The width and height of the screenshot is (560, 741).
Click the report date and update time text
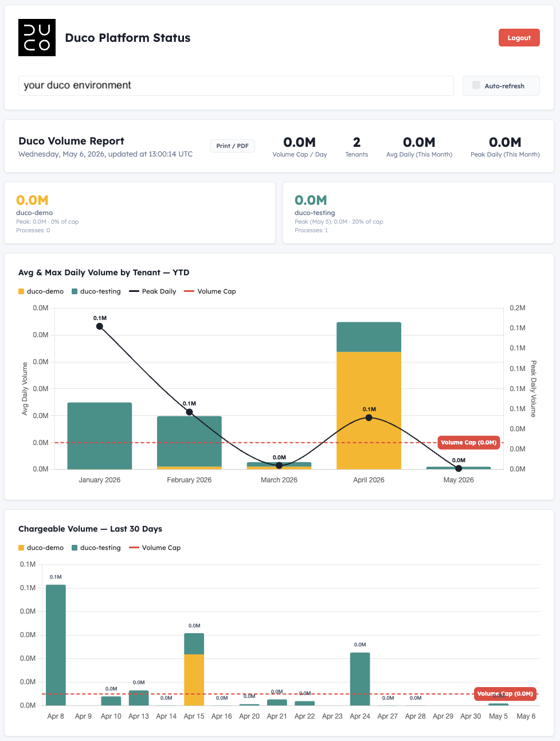[x=105, y=154]
